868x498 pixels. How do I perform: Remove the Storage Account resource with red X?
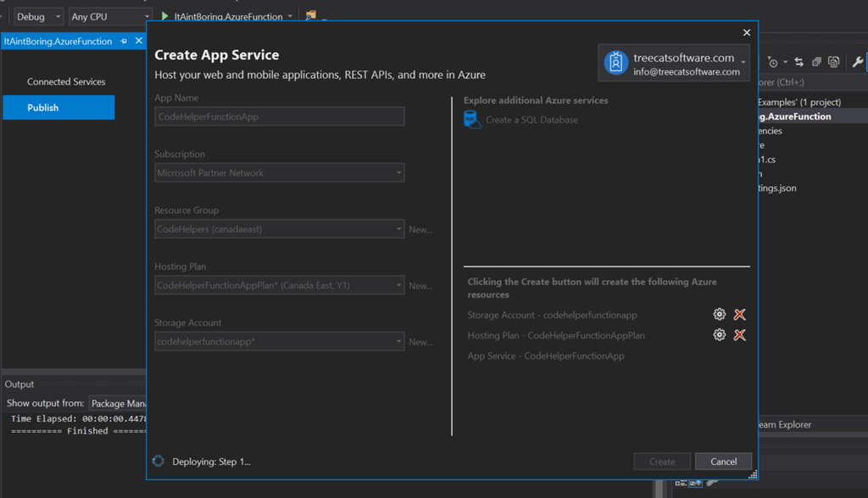739,315
